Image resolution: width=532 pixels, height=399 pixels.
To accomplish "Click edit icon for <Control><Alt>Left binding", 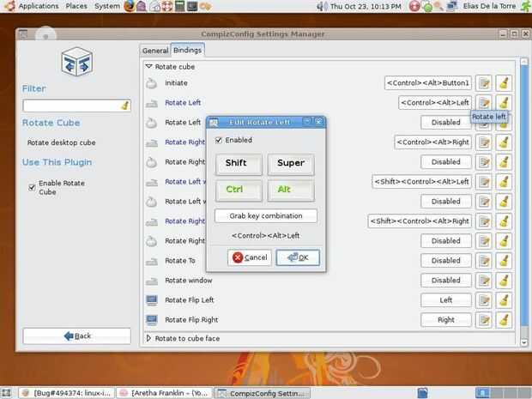I will (x=483, y=102).
